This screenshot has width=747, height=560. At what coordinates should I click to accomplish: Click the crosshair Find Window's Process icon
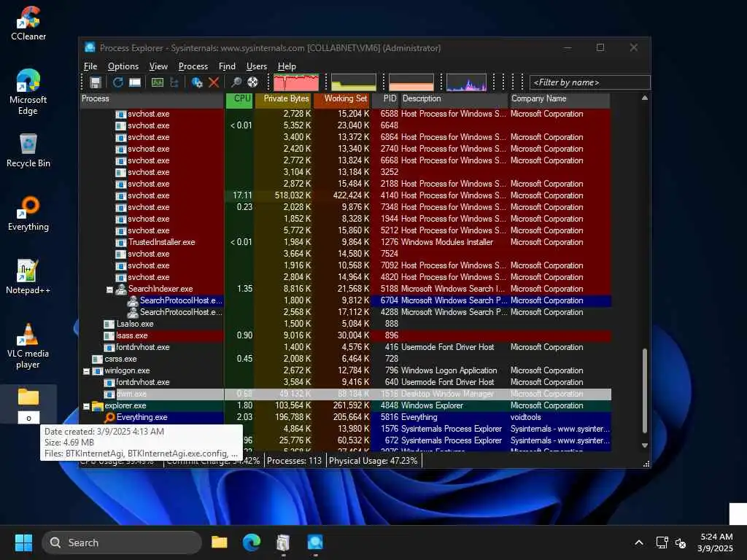[252, 82]
